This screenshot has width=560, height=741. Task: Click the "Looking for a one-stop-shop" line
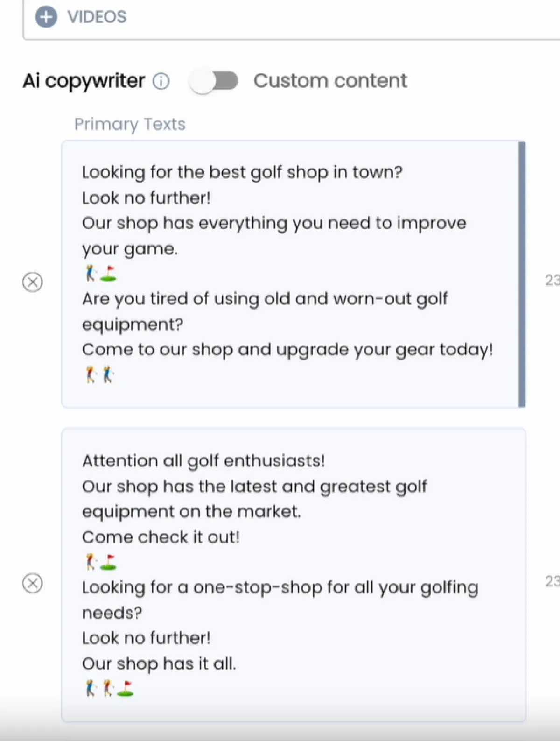(280, 587)
